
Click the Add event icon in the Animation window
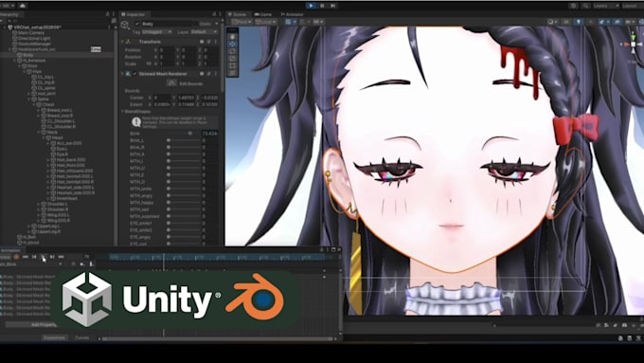click(x=91, y=264)
